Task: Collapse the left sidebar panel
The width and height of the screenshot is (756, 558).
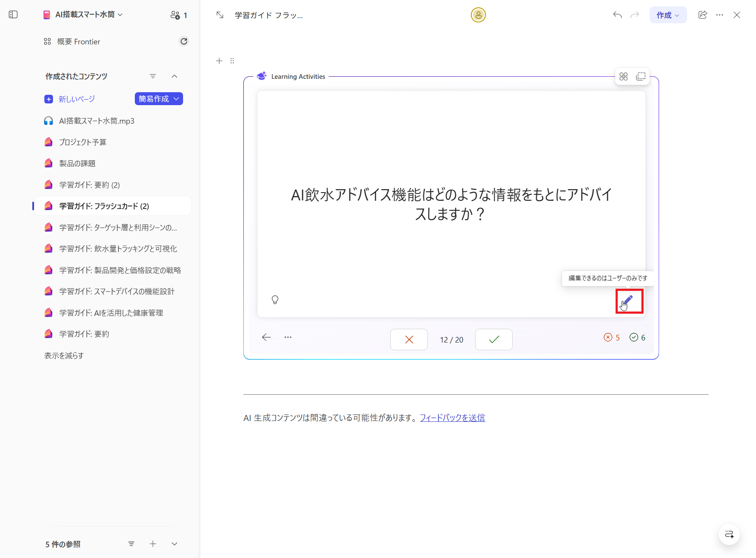Action: (13, 14)
